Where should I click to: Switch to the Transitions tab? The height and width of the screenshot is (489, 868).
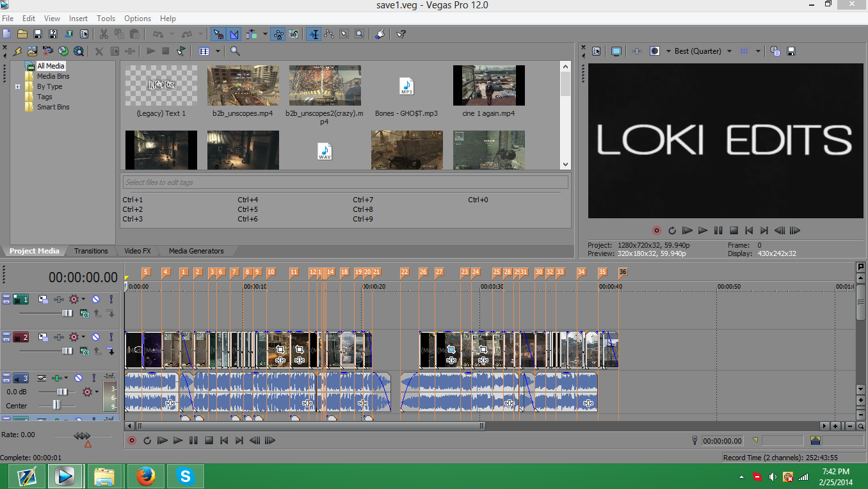(91, 251)
